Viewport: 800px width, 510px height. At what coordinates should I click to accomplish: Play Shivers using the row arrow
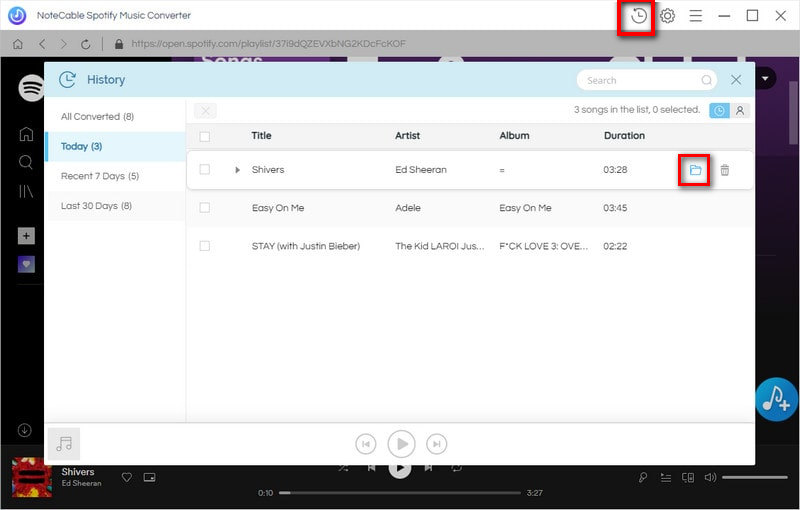click(237, 170)
